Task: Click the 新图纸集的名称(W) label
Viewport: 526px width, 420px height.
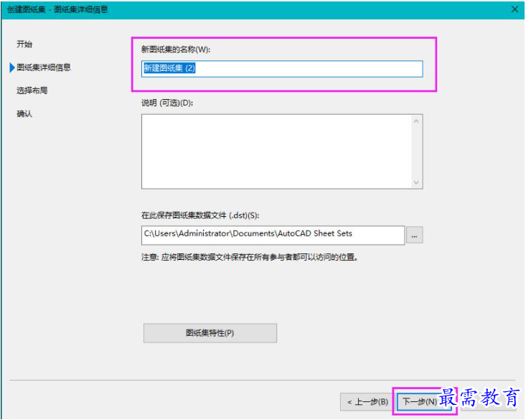Action: point(175,50)
